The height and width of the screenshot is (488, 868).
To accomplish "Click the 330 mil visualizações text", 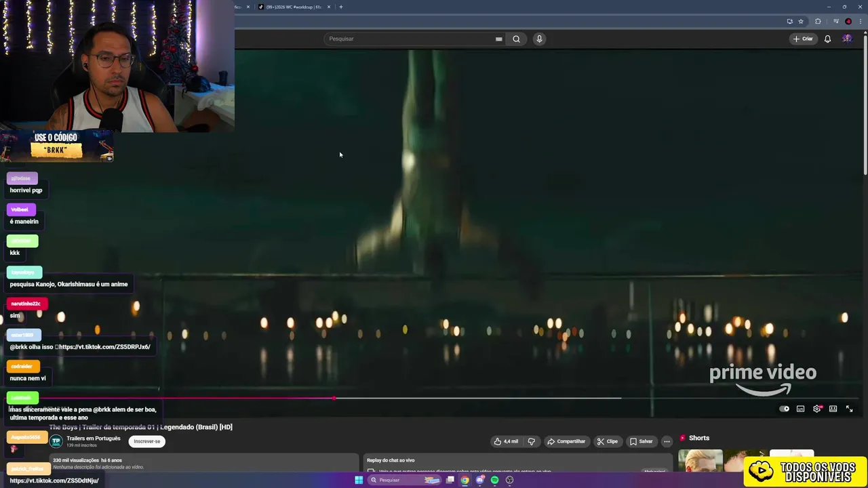I will 75,460.
